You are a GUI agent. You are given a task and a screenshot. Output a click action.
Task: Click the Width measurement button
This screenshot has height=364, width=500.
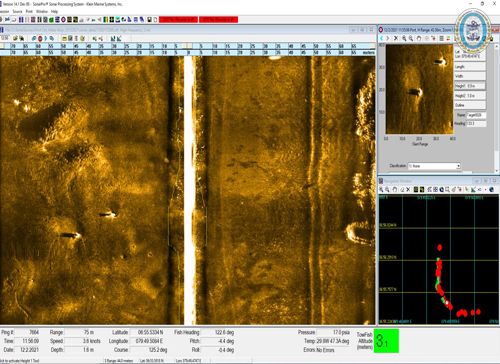click(470, 76)
